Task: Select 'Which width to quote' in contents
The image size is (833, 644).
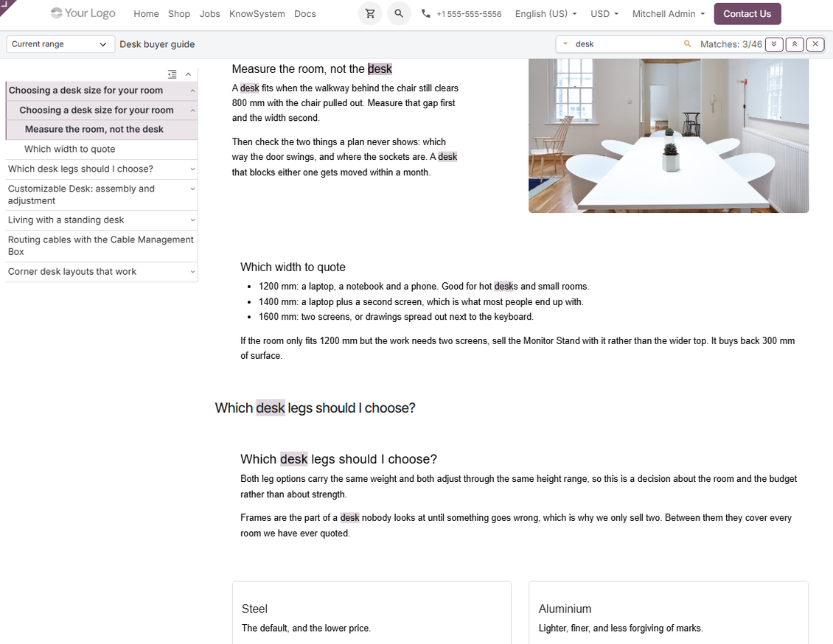Action: (x=69, y=149)
